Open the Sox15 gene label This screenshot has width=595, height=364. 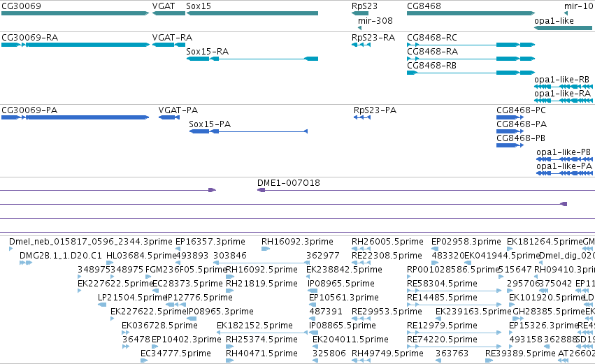[x=199, y=6]
